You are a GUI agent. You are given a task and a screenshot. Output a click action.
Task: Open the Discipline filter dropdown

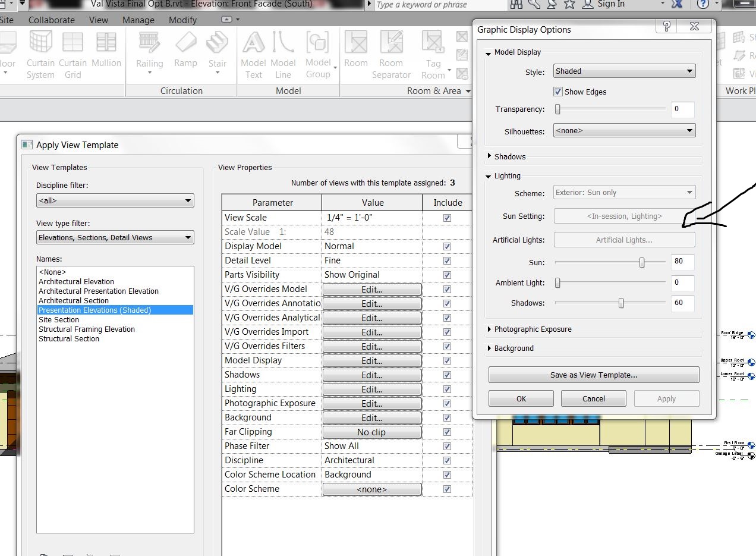pos(115,201)
